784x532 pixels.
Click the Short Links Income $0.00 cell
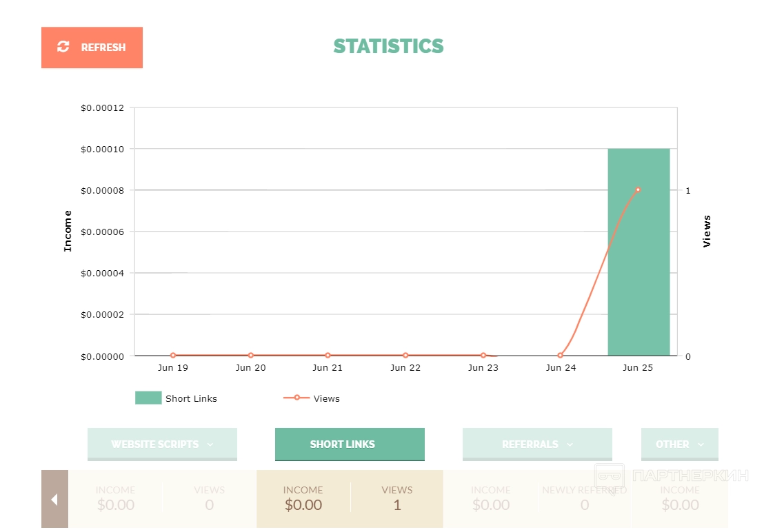(x=303, y=498)
